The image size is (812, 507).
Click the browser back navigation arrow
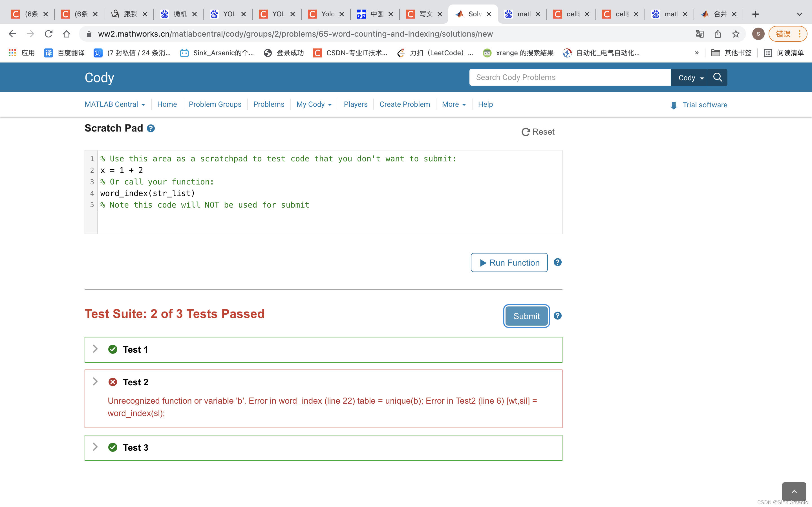pyautogui.click(x=11, y=34)
